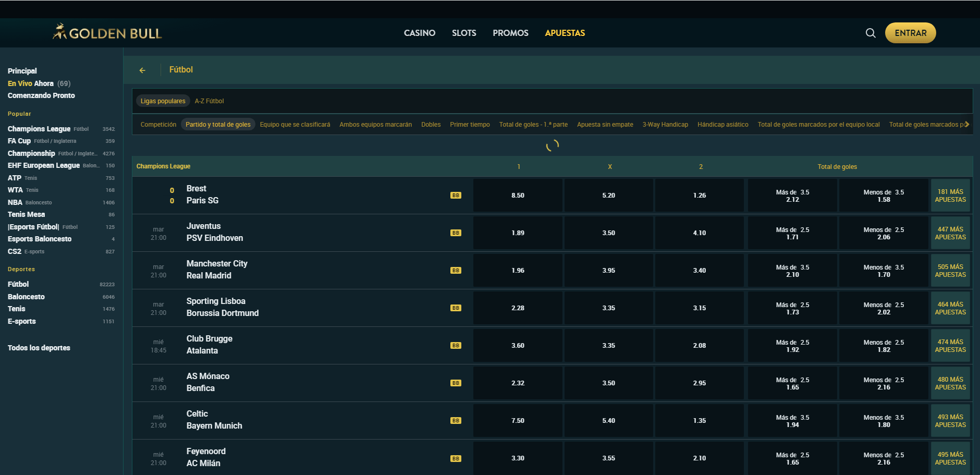Click BB badge for AS Mónaco vs Benfica
Viewport: 980px width, 475px height.
[456, 383]
